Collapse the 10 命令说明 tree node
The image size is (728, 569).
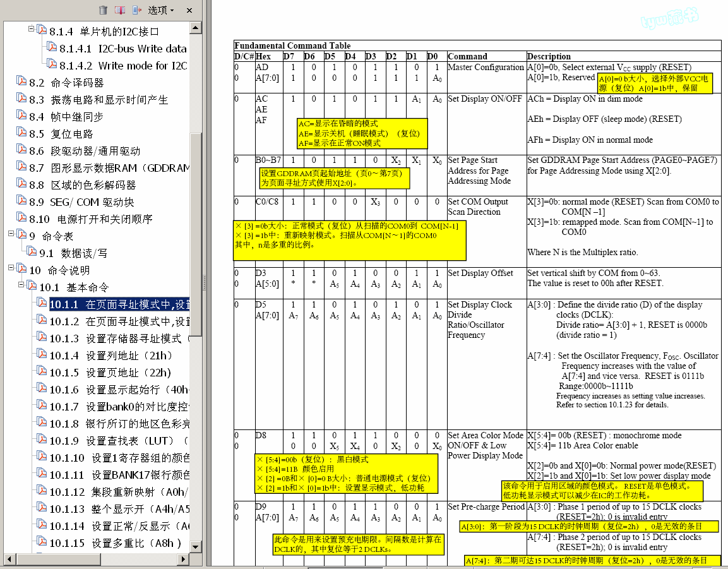(x=11, y=268)
